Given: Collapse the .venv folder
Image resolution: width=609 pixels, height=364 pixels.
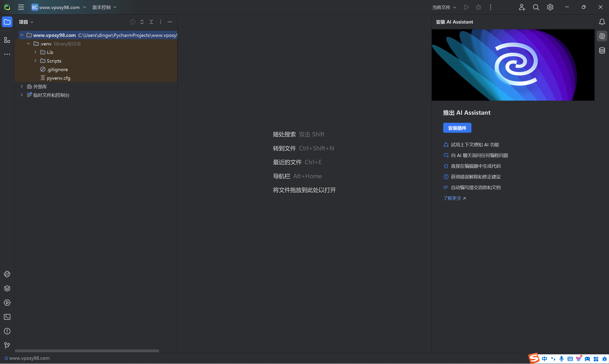Looking at the screenshot, I should [x=29, y=44].
